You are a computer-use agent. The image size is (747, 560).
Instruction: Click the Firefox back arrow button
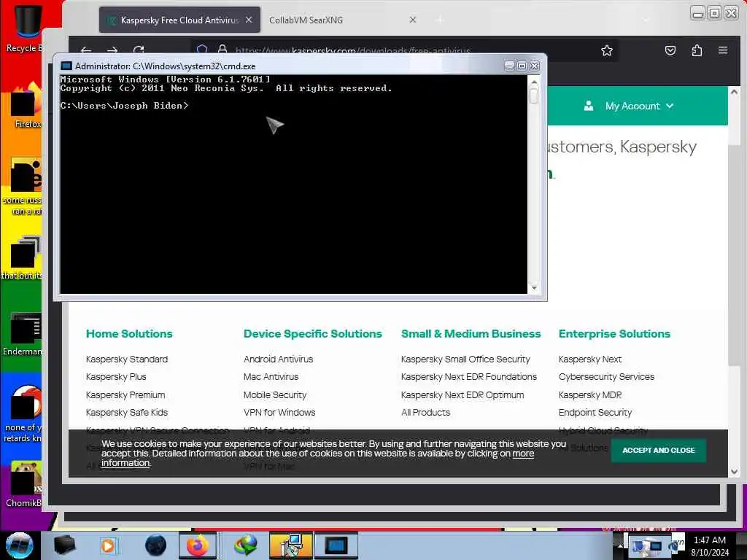pos(86,50)
